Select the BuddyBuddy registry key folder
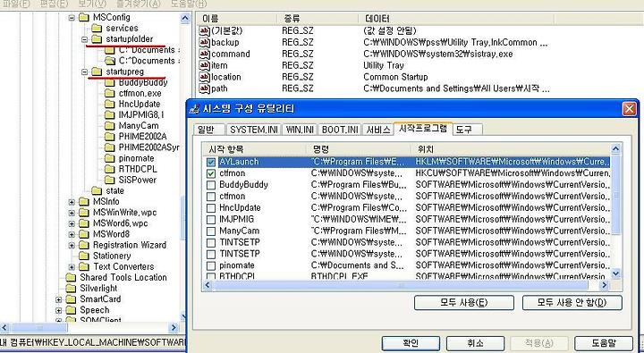This screenshot has height=353, width=644. pos(110,82)
